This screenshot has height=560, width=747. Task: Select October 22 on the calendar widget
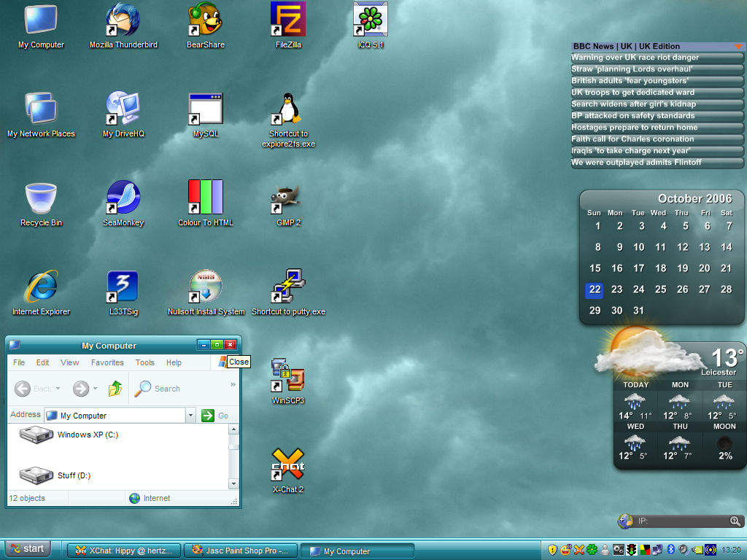(595, 289)
